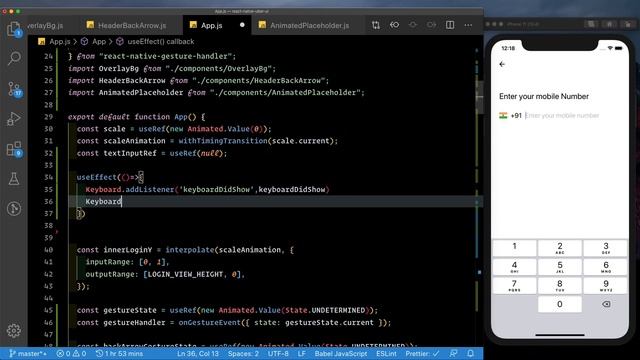Screen dimensions: 640x360
Task: Click the unsaved dot on App.js tab
Action: click(x=242, y=25)
